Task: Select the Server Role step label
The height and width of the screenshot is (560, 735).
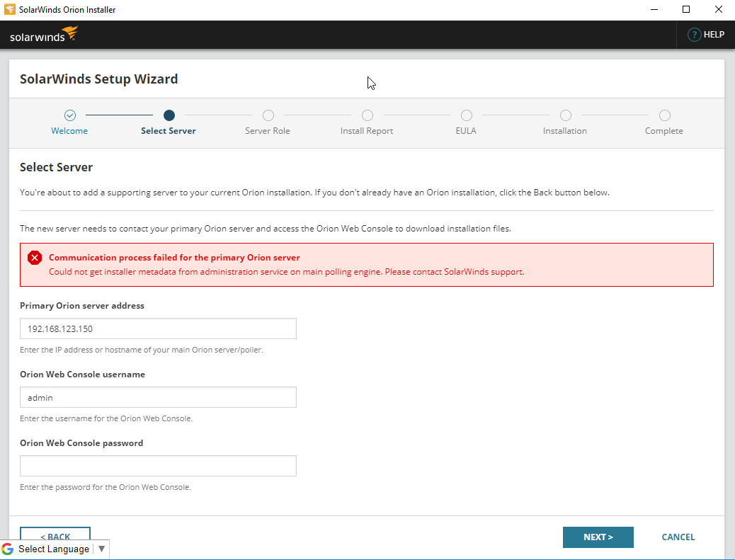Action: [x=268, y=131]
